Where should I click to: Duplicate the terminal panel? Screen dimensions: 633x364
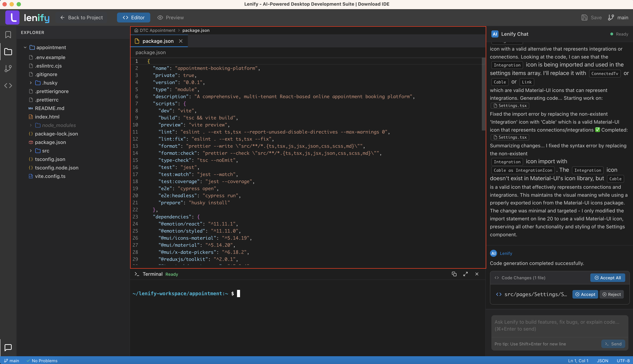tap(454, 274)
